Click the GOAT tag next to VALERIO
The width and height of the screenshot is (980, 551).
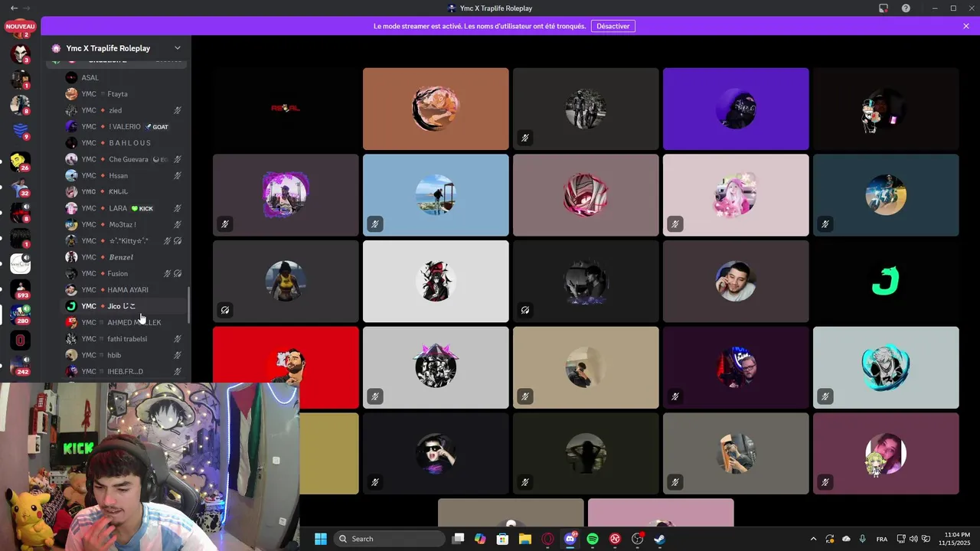point(156,127)
